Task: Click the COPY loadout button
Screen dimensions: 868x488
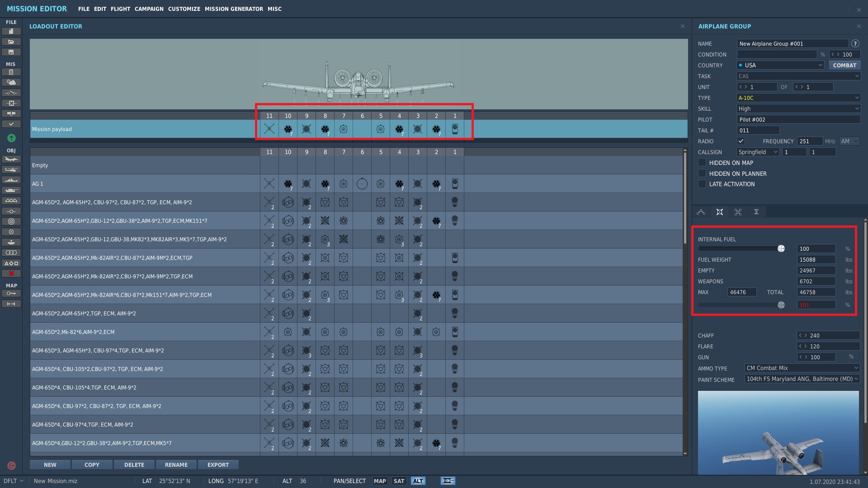Action: [92, 465]
